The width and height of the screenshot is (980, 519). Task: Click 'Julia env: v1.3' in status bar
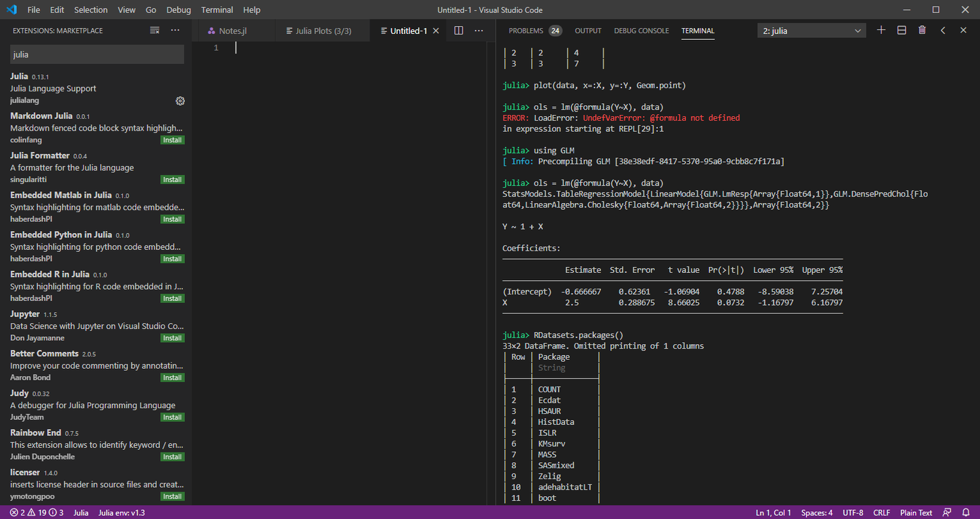point(122,512)
